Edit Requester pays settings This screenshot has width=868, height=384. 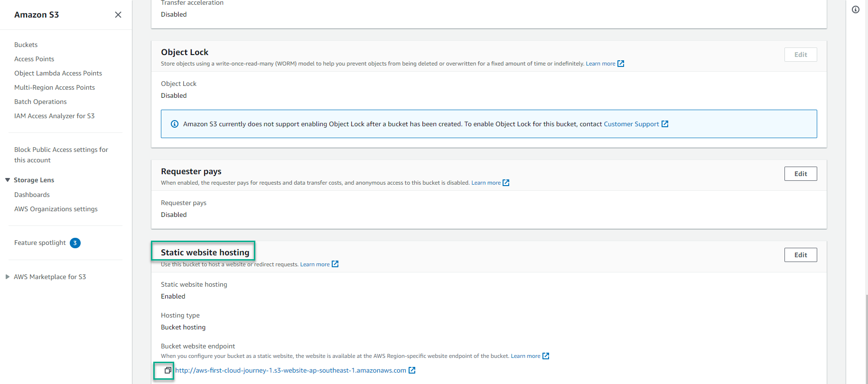pos(801,174)
